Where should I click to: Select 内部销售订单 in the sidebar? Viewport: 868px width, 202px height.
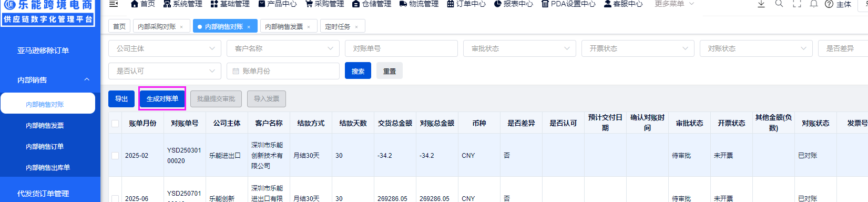(x=45, y=146)
